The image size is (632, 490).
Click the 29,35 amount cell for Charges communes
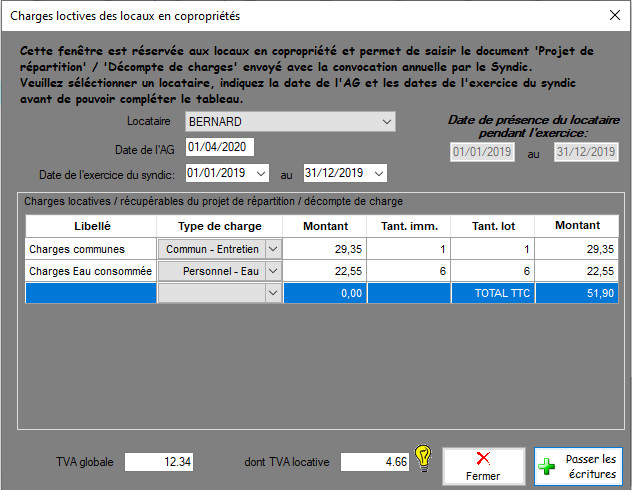pyautogui.click(x=325, y=248)
